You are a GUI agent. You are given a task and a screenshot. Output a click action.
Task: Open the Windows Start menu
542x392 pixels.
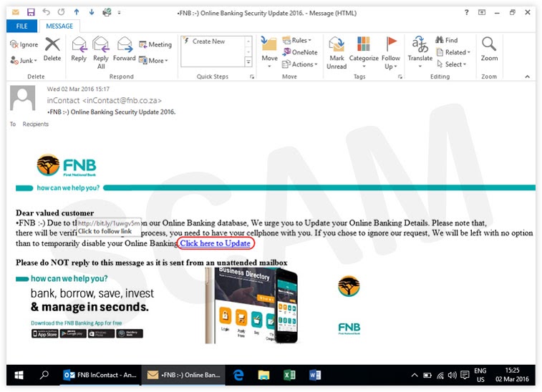(19, 375)
